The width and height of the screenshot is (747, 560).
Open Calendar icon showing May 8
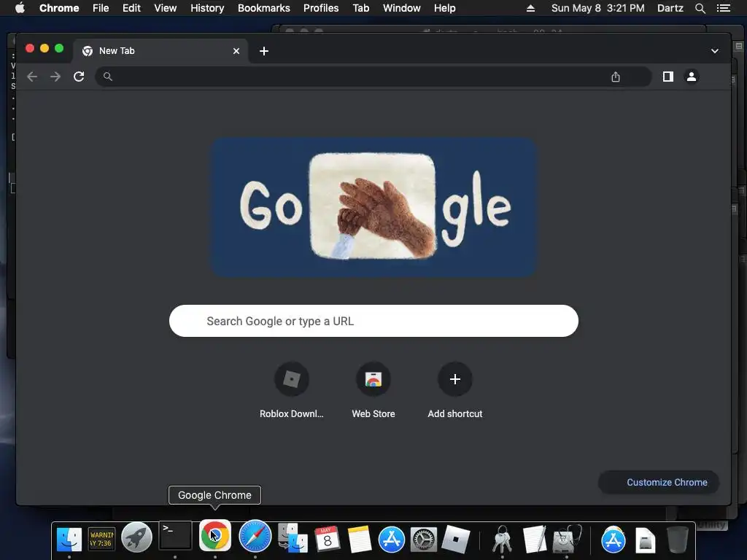pos(327,539)
